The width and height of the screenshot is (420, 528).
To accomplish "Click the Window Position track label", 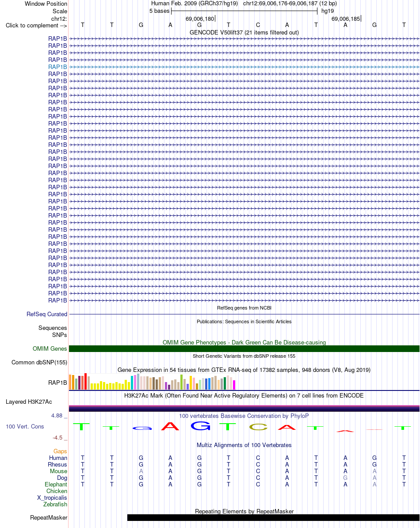I will tap(46, 4).
